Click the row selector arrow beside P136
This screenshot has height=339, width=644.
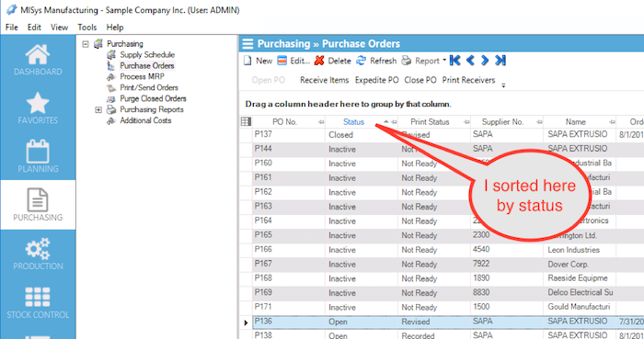pyautogui.click(x=246, y=322)
